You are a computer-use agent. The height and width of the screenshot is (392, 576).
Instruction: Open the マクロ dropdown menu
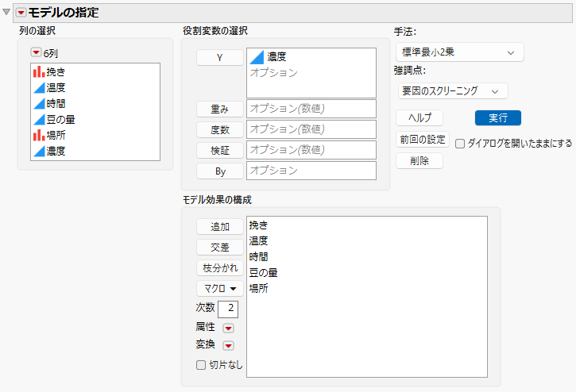point(219,289)
